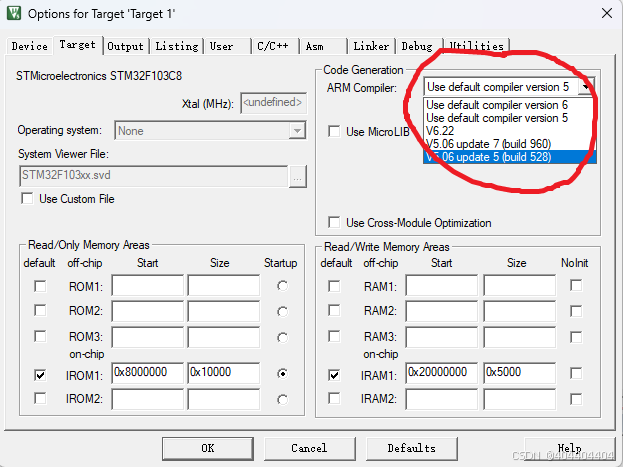Click the Cancel button
Image resolution: width=623 pixels, height=467 pixels.
(310, 448)
